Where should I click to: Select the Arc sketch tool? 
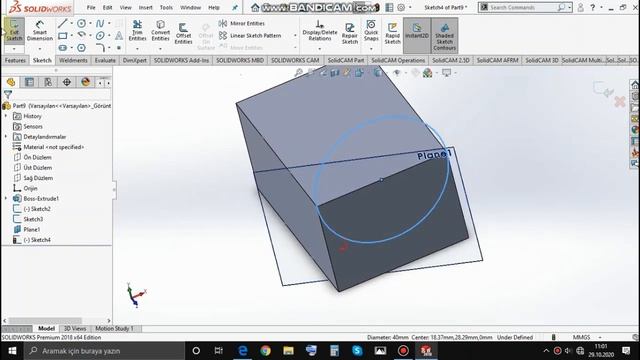click(82, 36)
